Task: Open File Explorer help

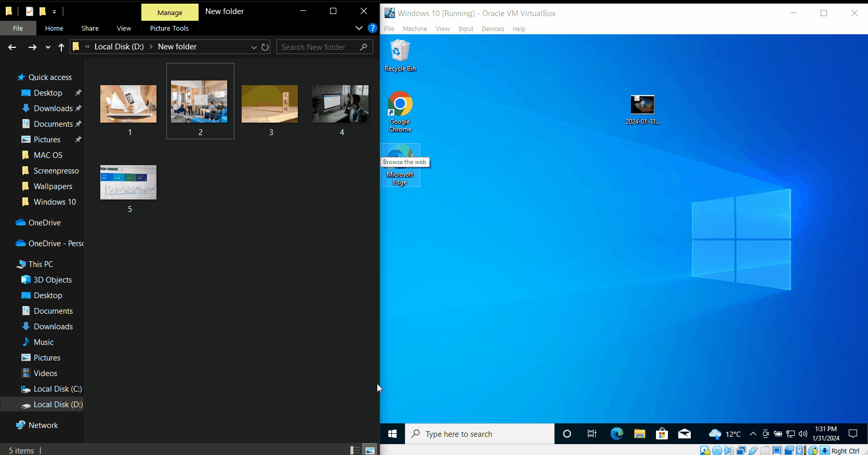Action: [x=372, y=28]
